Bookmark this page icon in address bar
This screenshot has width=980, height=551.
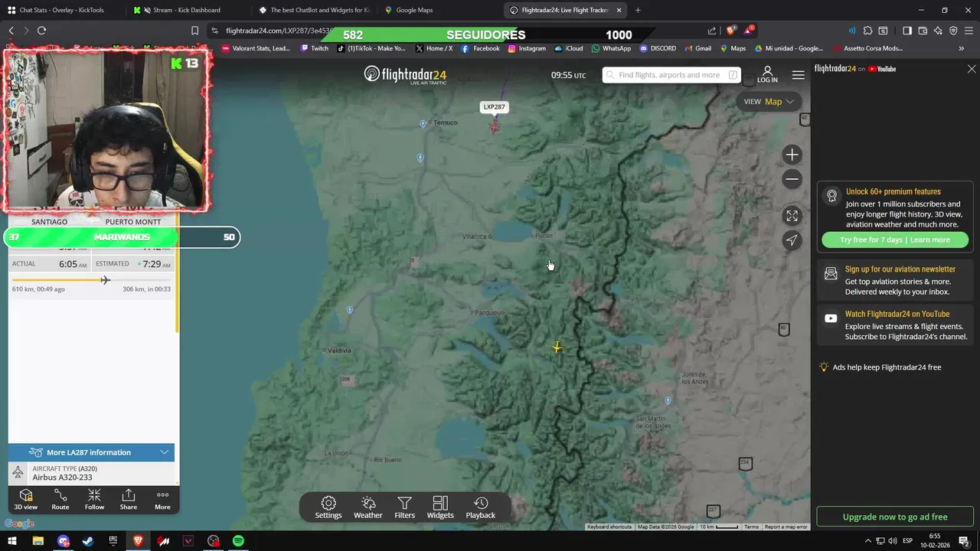pyautogui.click(x=194, y=31)
